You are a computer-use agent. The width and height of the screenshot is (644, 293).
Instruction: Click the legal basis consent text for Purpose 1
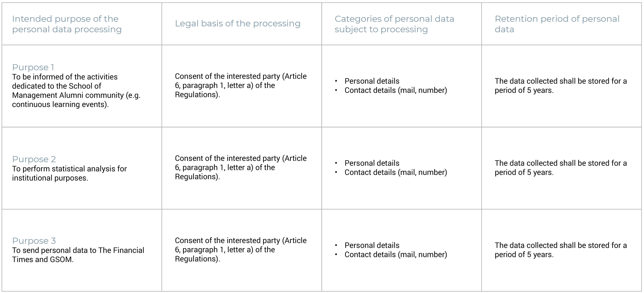point(240,85)
